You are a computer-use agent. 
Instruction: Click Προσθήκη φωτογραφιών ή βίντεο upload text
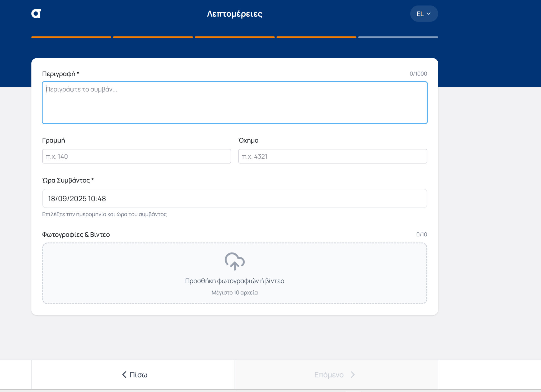tap(235, 281)
